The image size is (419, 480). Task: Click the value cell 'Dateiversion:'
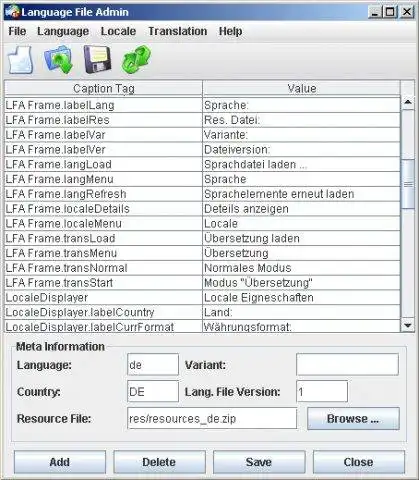click(x=301, y=150)
